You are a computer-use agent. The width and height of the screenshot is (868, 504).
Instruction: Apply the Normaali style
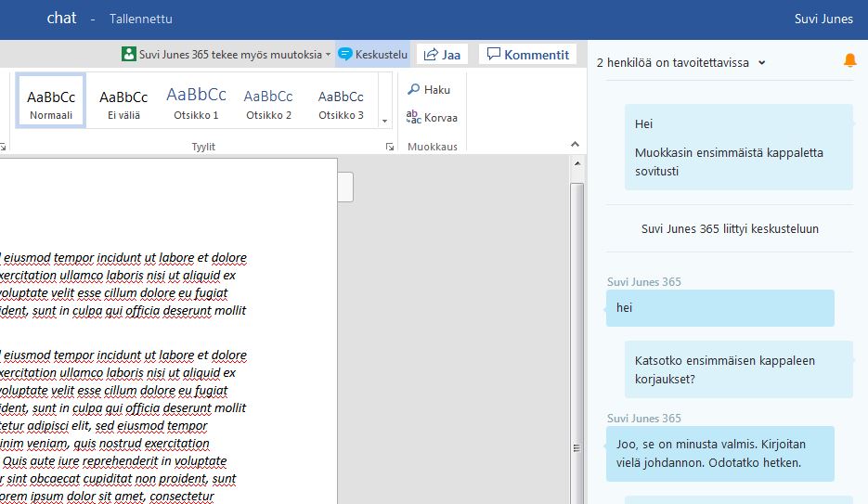51,101
